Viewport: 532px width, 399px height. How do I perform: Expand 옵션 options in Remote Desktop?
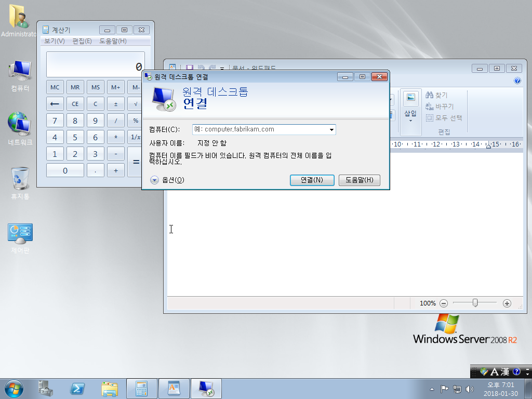coord(167,180)
